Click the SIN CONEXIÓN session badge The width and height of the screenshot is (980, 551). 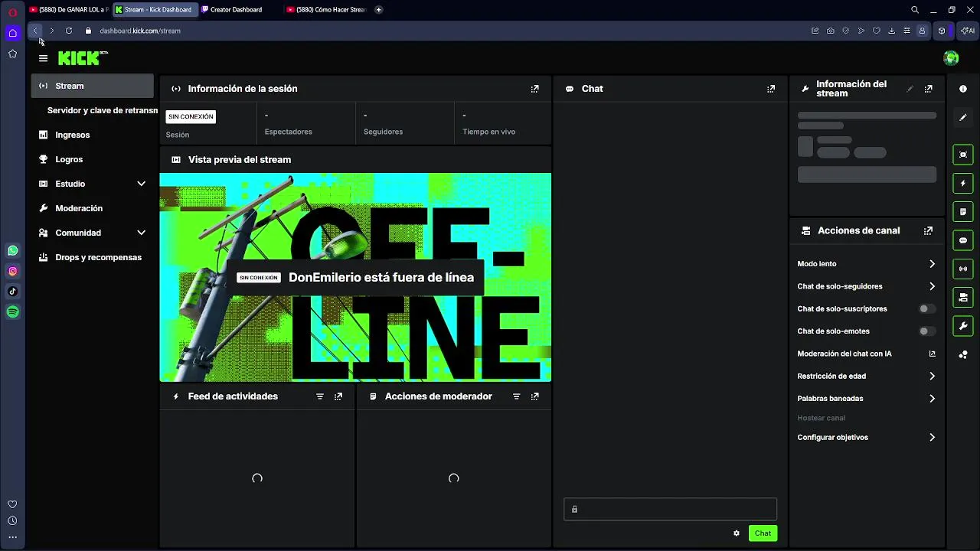click(191, 116)
